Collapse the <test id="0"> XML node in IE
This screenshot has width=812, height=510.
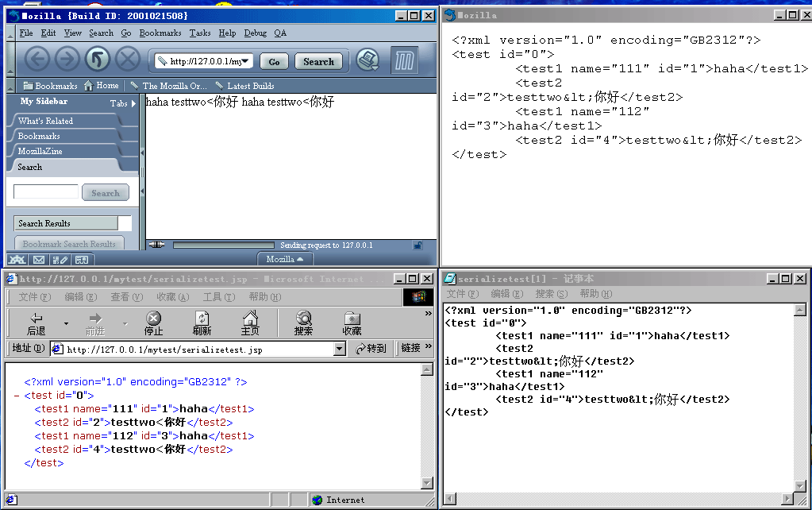(17, 396)
